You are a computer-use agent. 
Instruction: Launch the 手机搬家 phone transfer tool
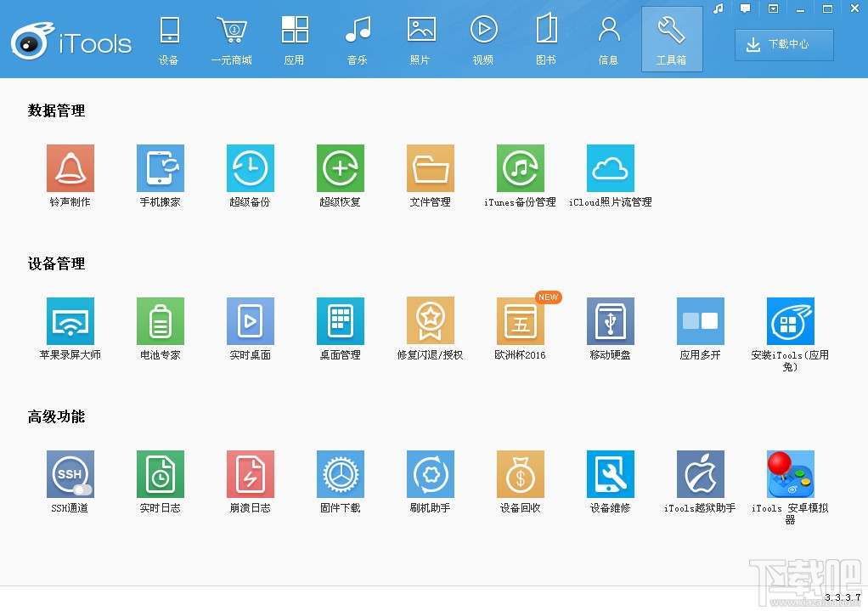coord(161,167)
